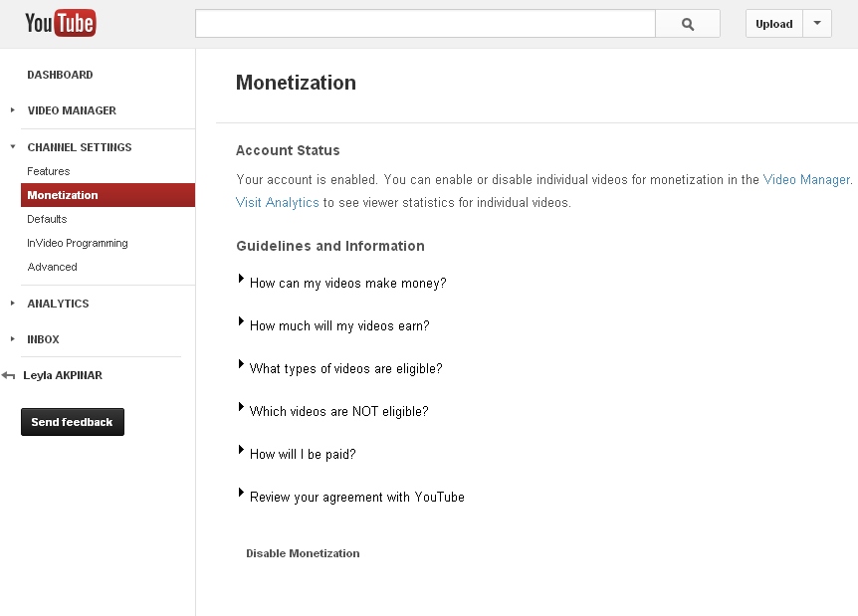Open the dropdown arrow beside Upload

pos(817,24)
